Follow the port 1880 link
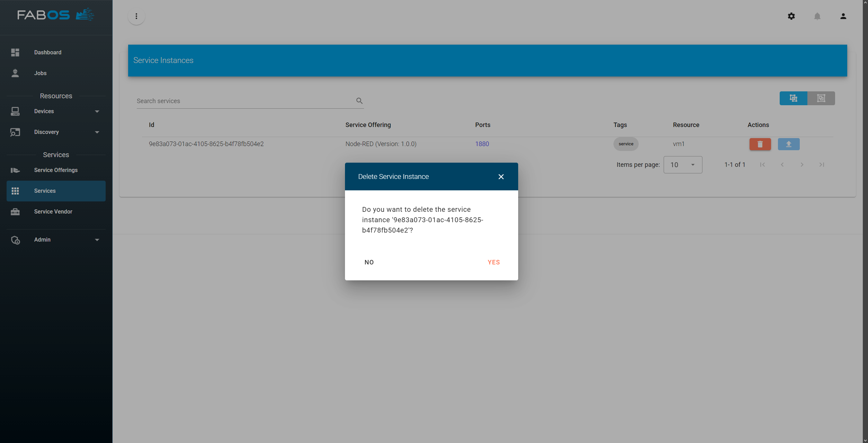 (482, 144)
